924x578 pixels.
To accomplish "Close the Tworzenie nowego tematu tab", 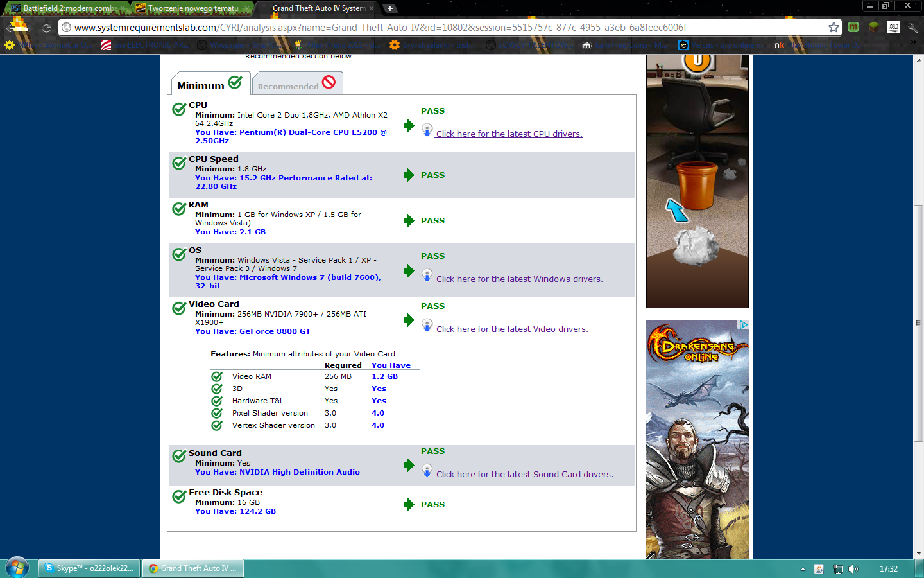I will [x=246, y=8].
